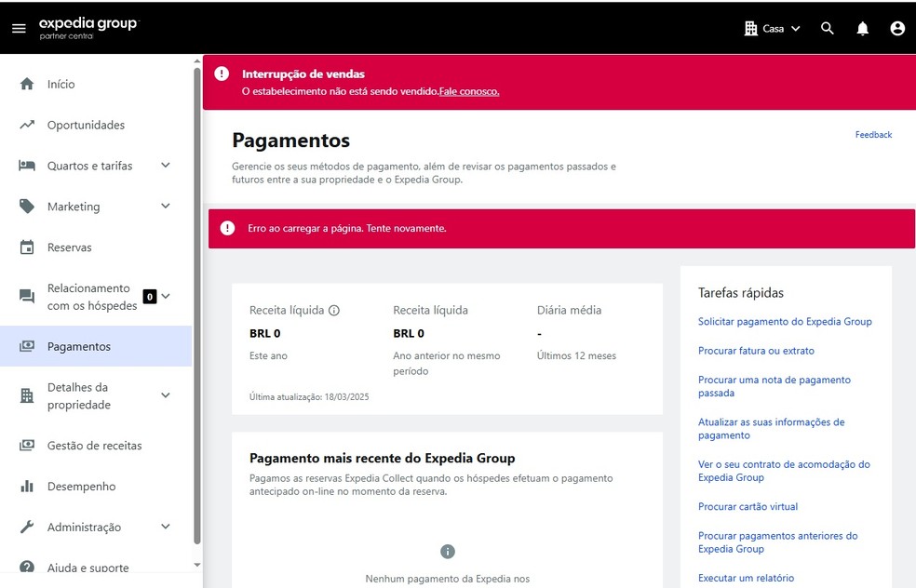This screenshot has height=588, width=916.
Task: Click the search magnifier icon
Action: pos(827,29)
